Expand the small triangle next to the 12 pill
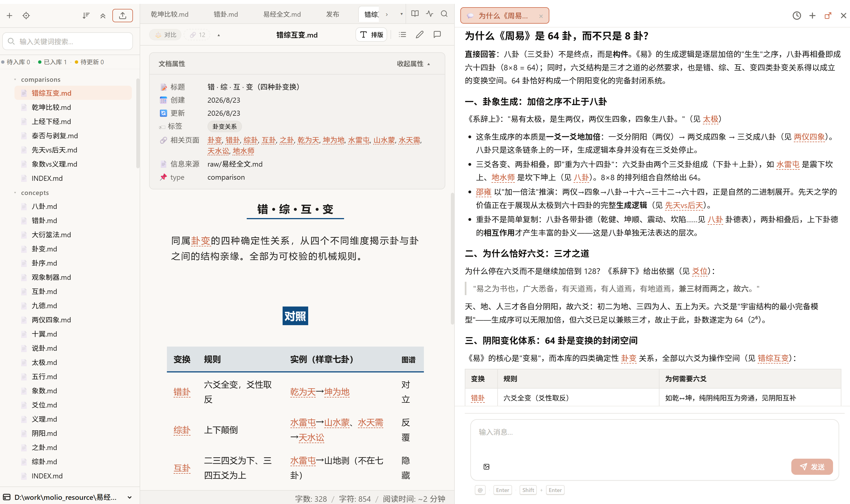Screen dimensions: 850x504 click(219, 35)
